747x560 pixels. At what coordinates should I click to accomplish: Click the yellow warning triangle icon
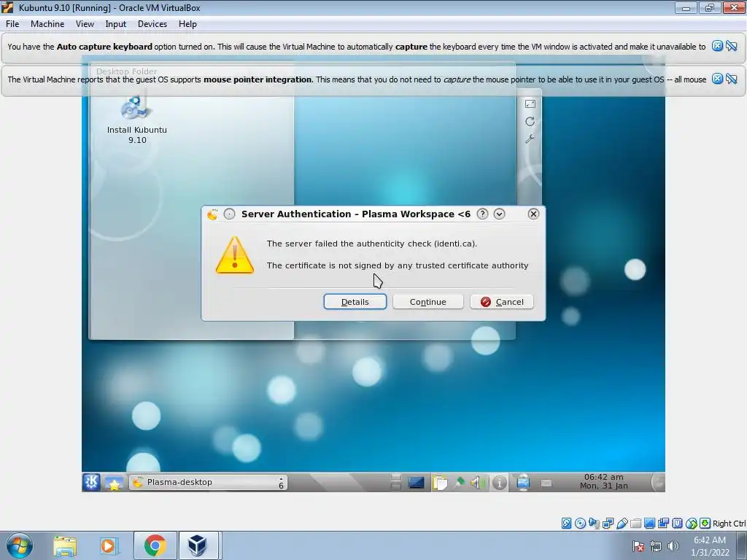(x=234, y=255)
